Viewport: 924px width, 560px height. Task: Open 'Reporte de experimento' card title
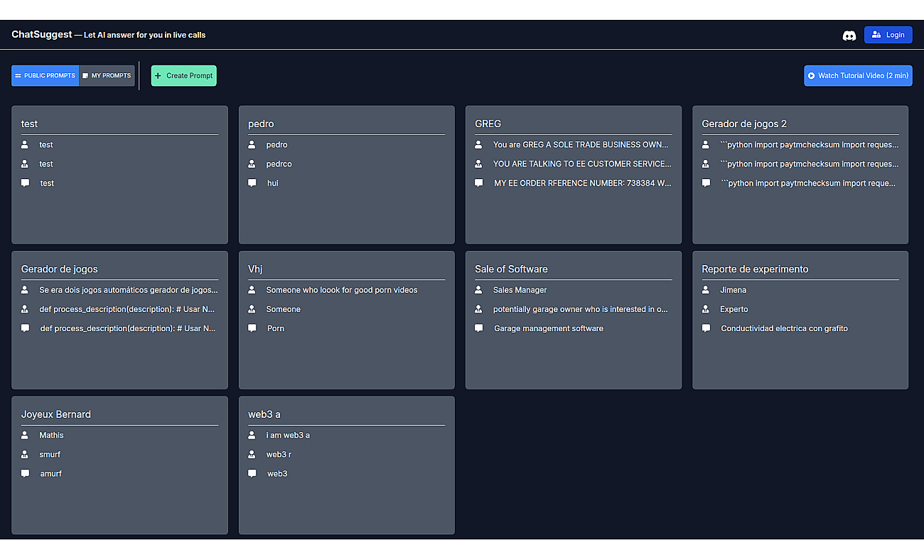pyautogui.click(x=755, y=269)
